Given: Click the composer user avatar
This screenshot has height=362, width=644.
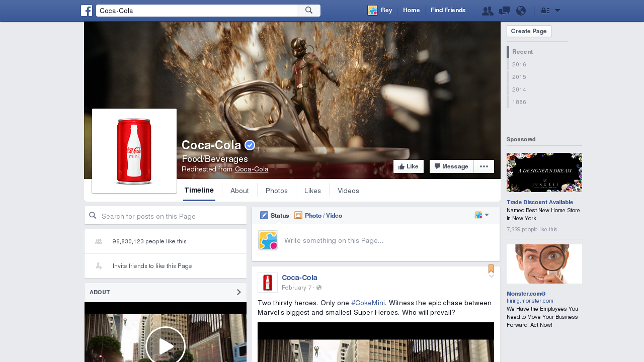Looking at the screenshot, I should click(x=268, y=240).
